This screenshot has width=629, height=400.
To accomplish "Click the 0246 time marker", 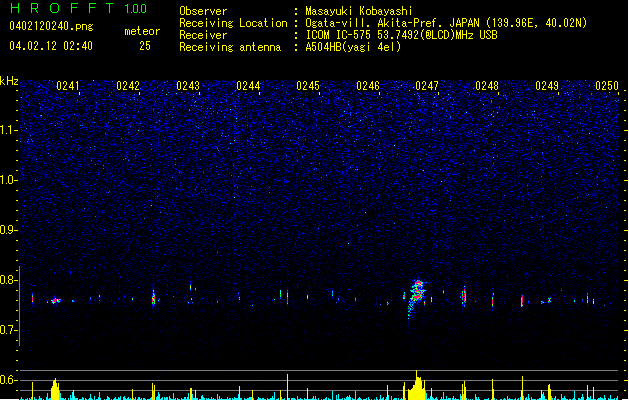I will pyautogui.click(x=368, y=85).
